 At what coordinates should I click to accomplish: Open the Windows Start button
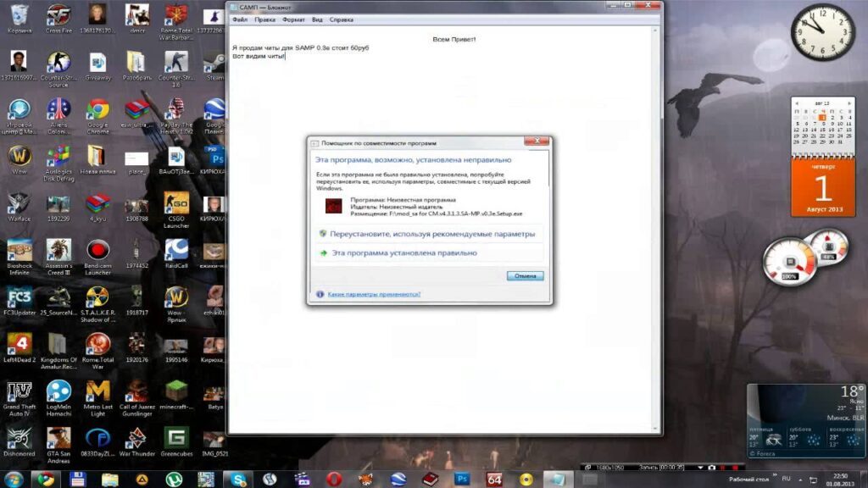click(14, 480)
